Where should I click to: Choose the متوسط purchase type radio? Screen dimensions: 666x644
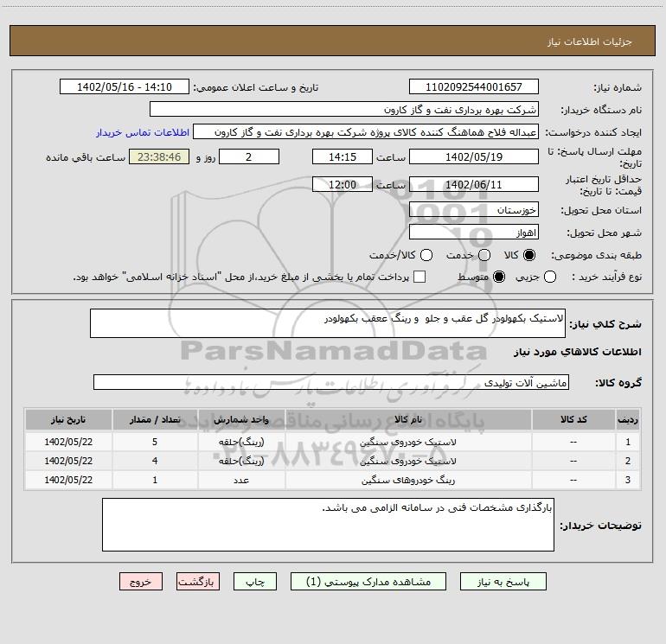pyautogui.click(x=499, y=277)
